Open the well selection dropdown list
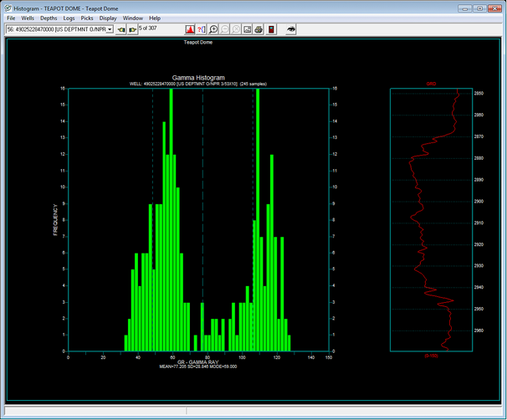The height and width of the screenshot is (420, 507). 110,29
